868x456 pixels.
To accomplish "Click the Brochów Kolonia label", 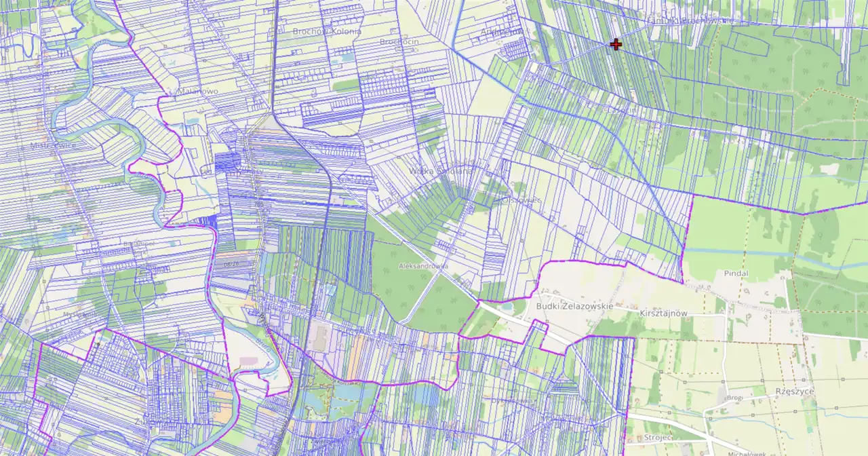I will click(327, 31).
